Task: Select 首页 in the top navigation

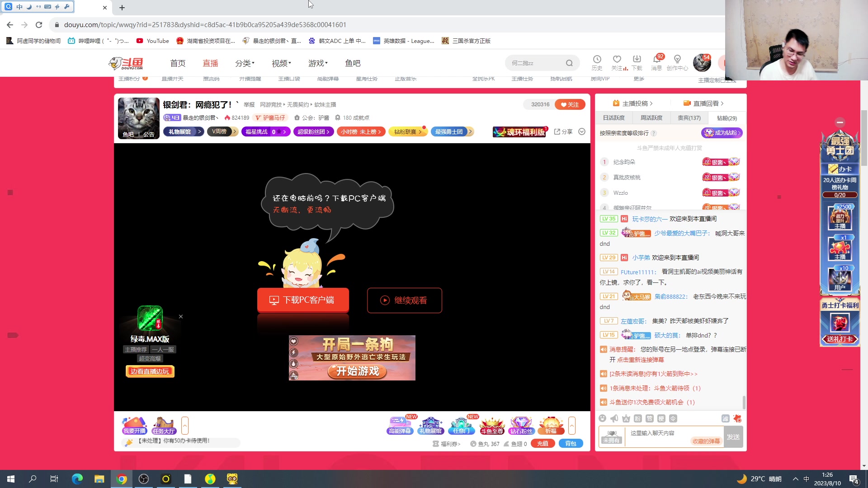Action: [178, 63]
